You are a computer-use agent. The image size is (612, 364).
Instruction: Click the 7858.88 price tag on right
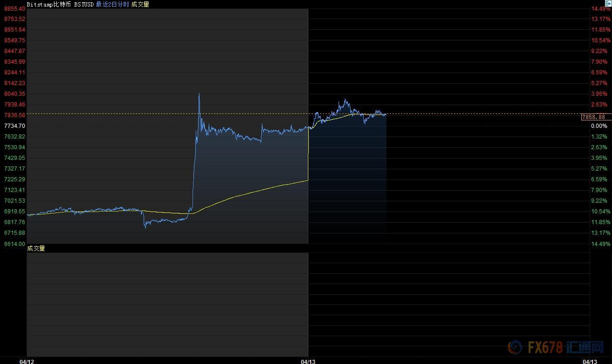(x=594, y=117)
